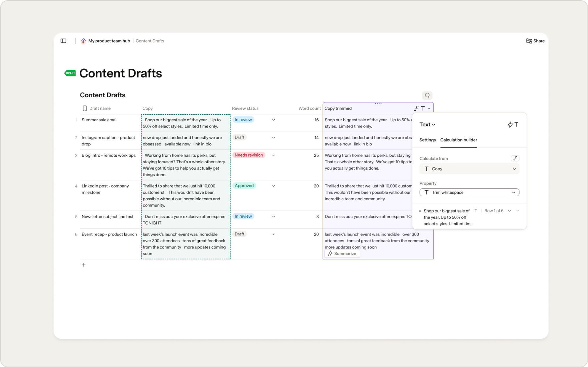
Task: Collapse the preview with up chevron
Action: pos(518,211)
